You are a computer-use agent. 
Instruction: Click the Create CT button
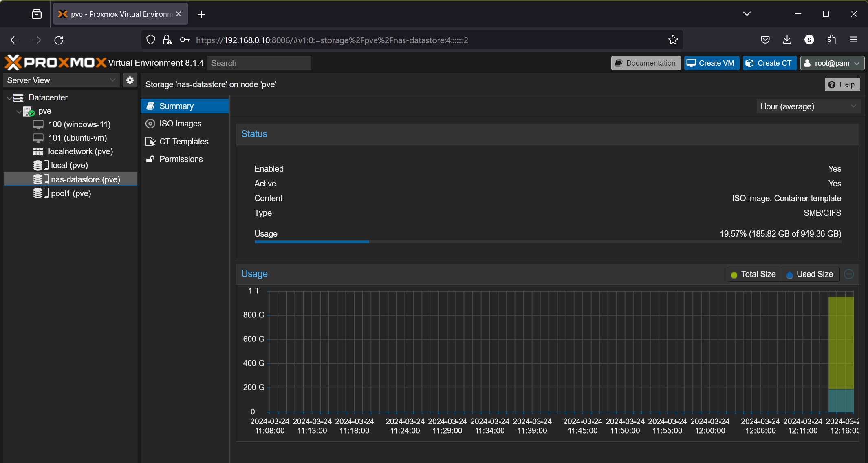770,63
